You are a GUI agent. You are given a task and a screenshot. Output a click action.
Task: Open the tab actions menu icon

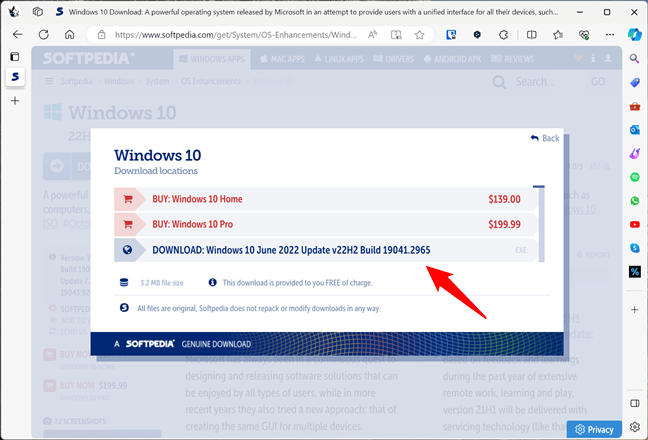click(x=15, y=57)
